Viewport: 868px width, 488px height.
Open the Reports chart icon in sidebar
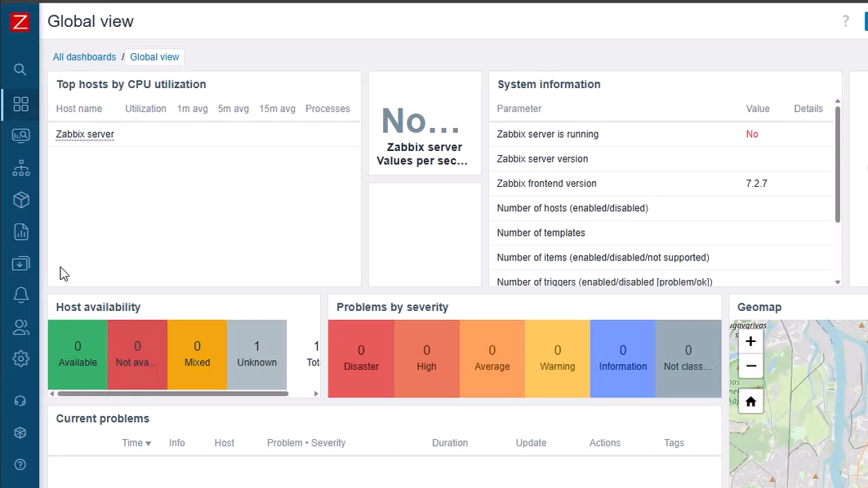tap(21, 232)
